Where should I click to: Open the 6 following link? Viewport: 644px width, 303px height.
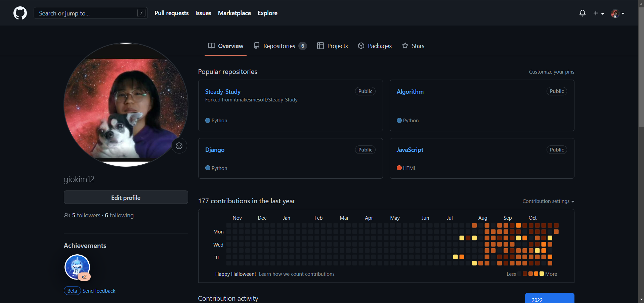pyautogui.click(x=119, y=215)
